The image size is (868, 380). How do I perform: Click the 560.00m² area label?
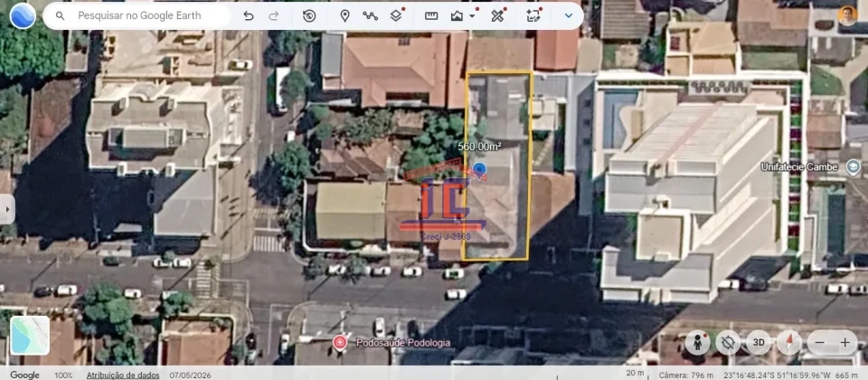[479, 147]
